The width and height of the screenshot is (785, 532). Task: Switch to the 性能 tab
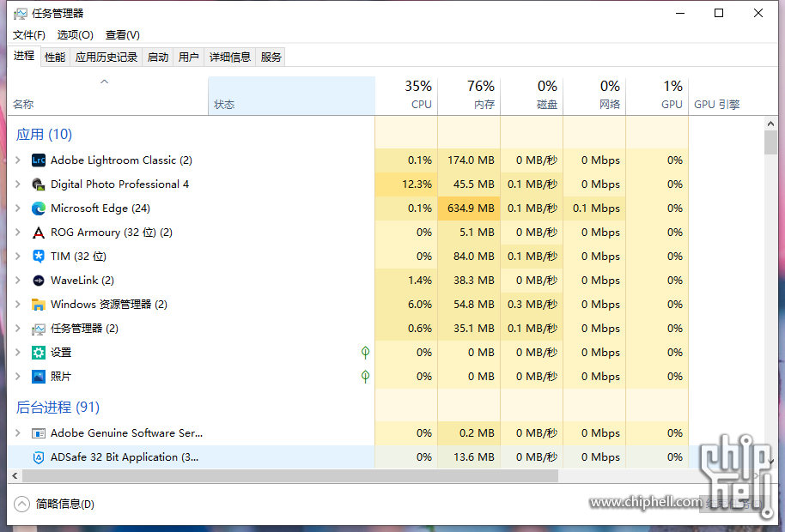[55, 57]
